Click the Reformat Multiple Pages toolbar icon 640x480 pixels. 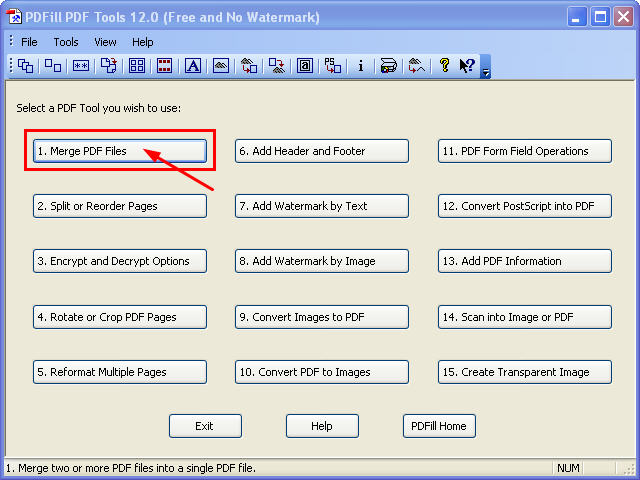[x=137, y=65]
